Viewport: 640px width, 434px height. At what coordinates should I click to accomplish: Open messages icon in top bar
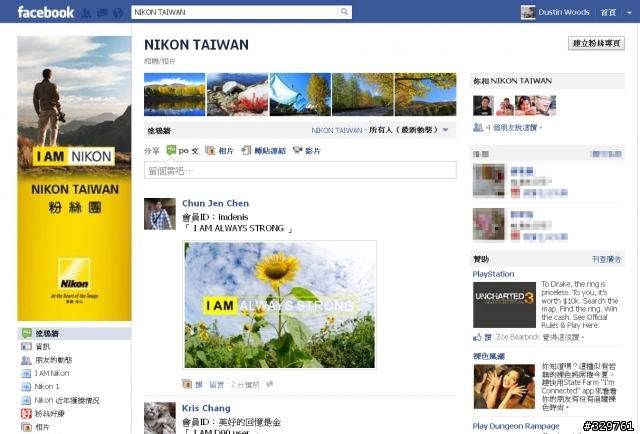pos(102,13)
